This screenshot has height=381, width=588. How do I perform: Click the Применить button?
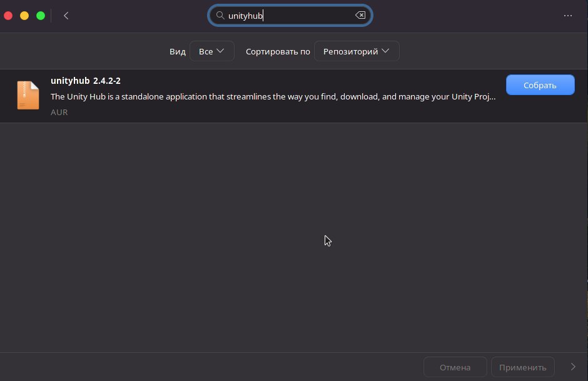pyautogui.click(x=522, y=367)
